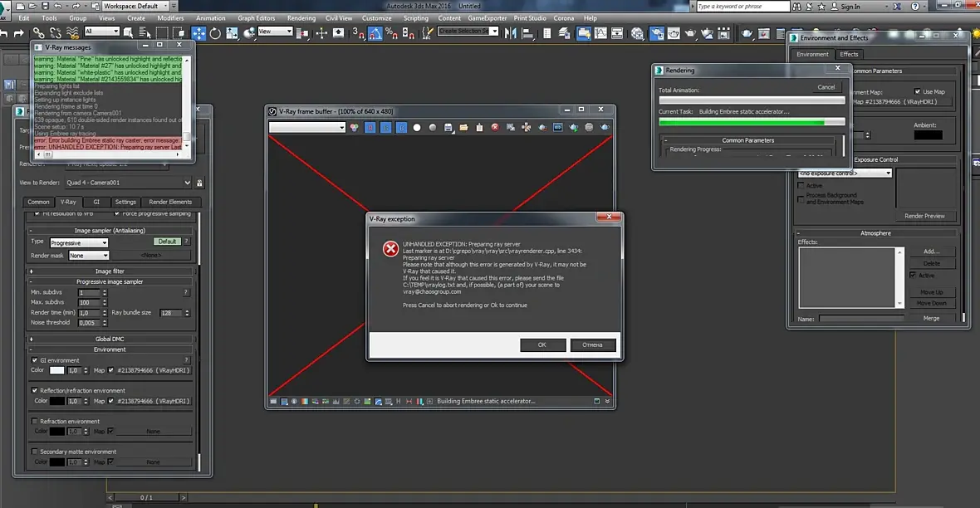
Task: Click the load image folder icon in frame buffer
Action: (x=464, y=128)
